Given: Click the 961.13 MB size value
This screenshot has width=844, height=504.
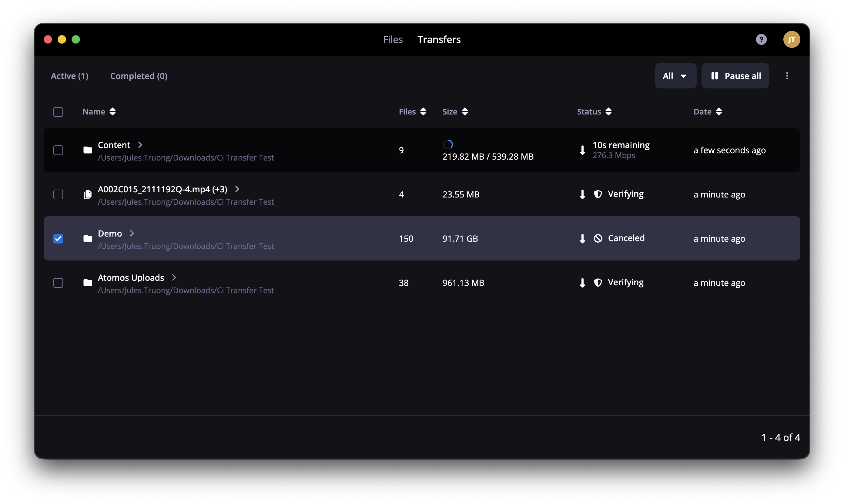Looking at the screenshot, I should coord(463,283).
